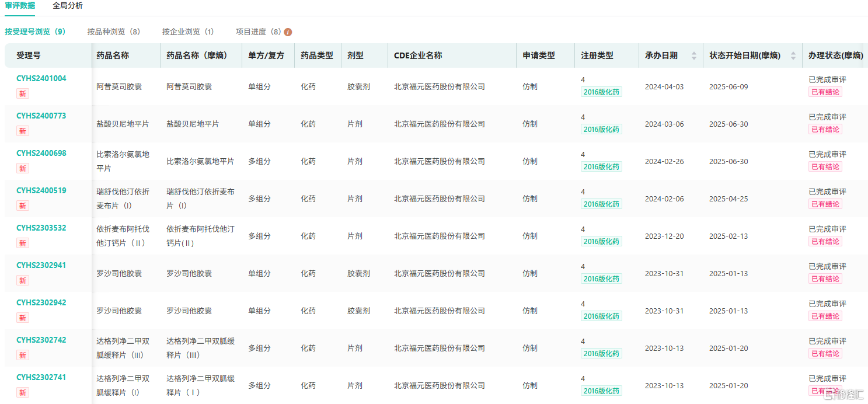Click date 2025-04-25 in status date column
The height and width of the screenshot is (404, 868).
pyautogui.click(x=728, y=198)
